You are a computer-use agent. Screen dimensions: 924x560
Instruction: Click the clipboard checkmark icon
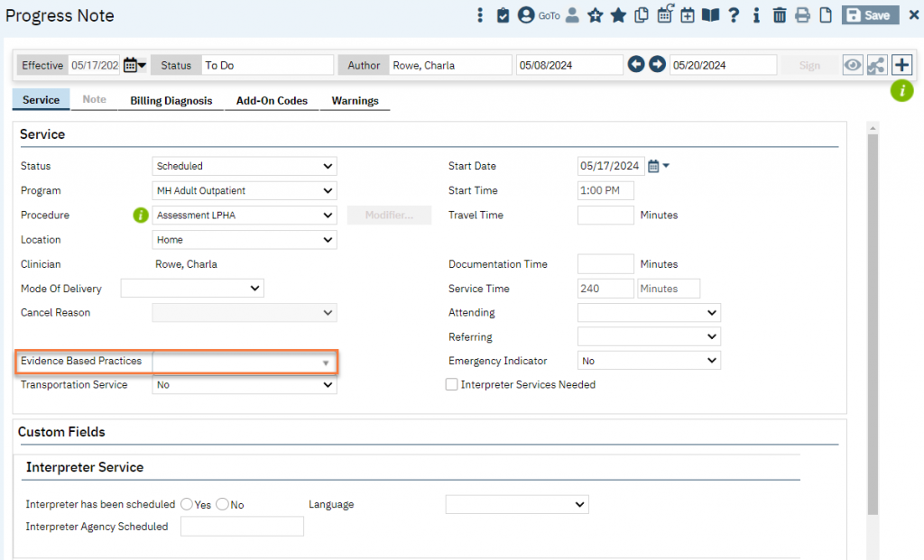point(503,15)
